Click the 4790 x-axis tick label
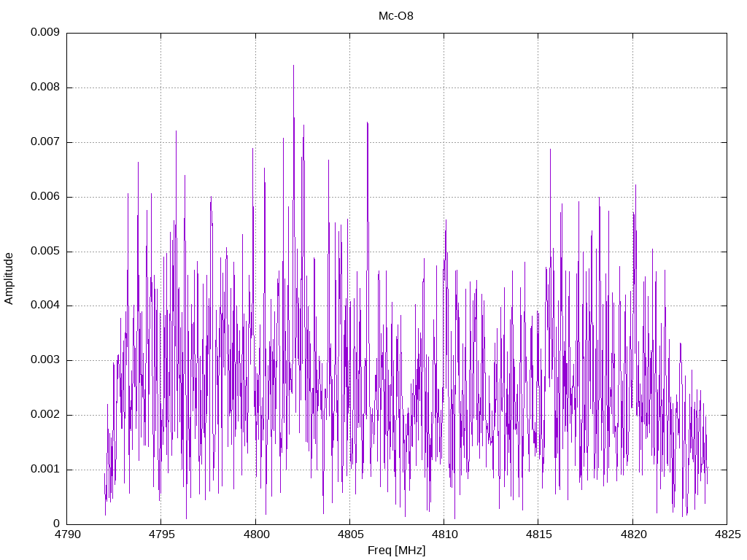This screenshot has width=747, height=560. tap(67, 534)
